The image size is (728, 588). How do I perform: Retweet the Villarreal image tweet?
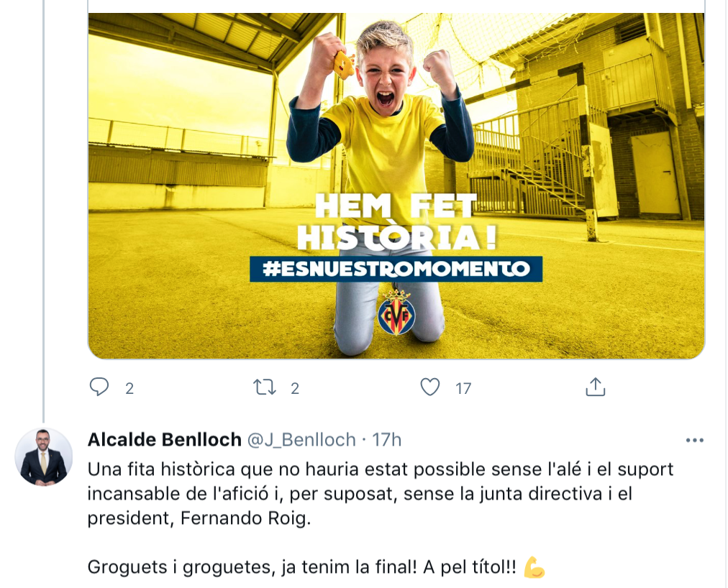(x=265, y=387)
